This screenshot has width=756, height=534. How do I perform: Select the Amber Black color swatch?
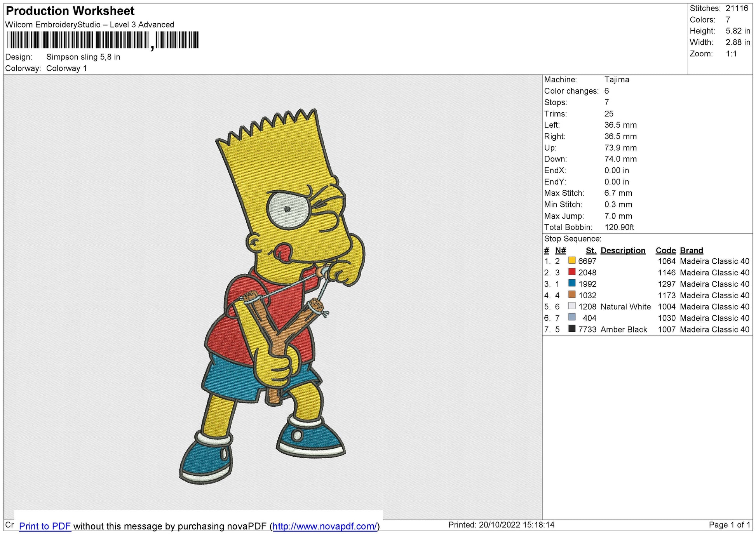coord(572,329)
